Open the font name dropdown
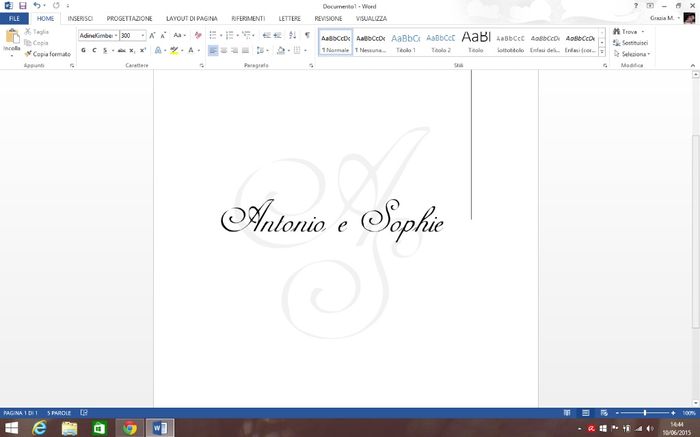Viewport: 700px width, 437px height. click(x=114, y=35)
